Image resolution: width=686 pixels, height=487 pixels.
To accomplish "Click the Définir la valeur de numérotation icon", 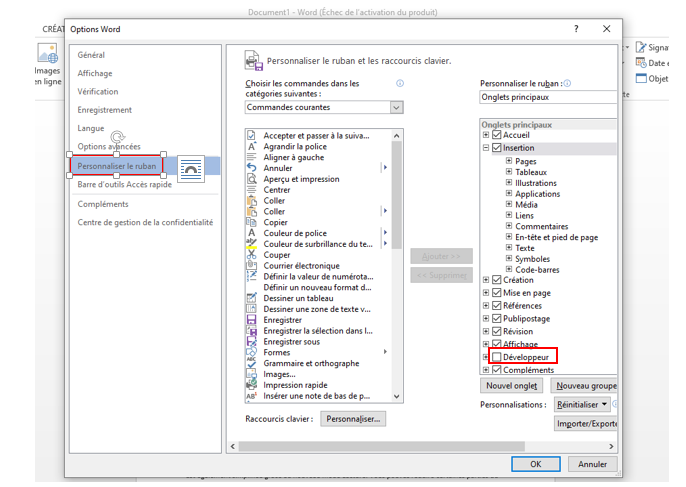I will [x=252, y=277].
